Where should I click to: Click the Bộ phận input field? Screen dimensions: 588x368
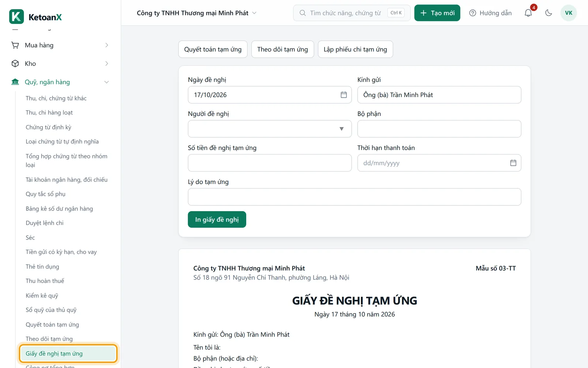439,129
